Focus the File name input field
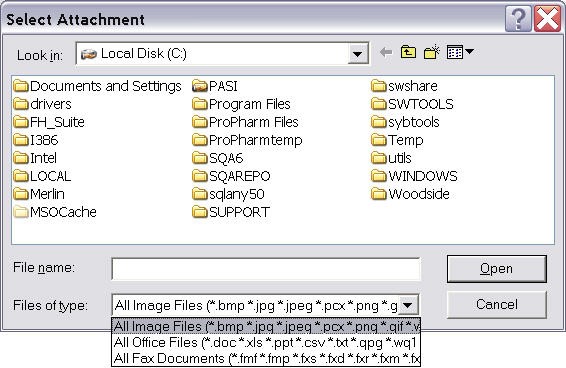 point(266,269)
